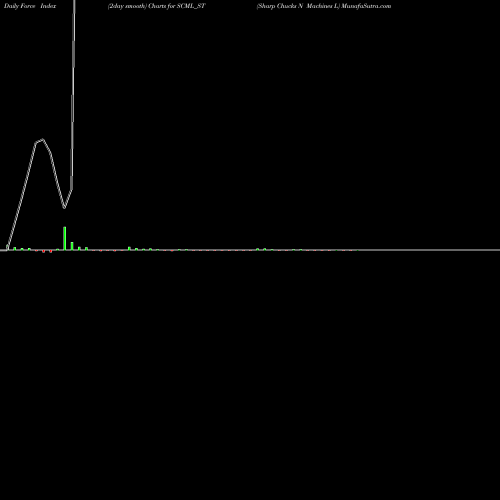500x500 pixels.
Task: Click the MunafaSutra.com text
Action: pyautogui.click(x=366, y=6)
